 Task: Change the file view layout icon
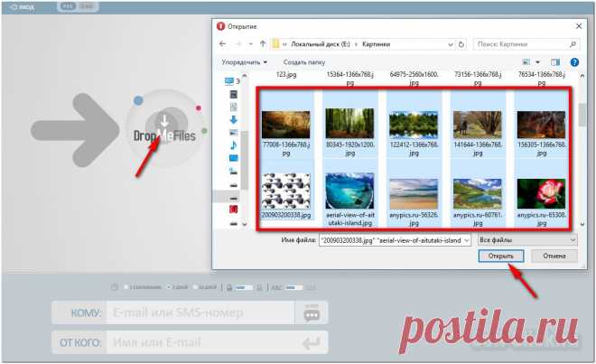(526, 62)
